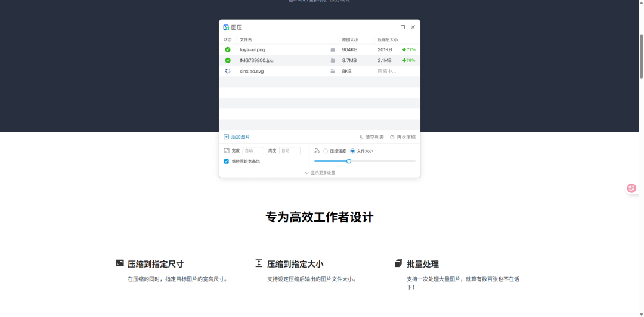Click the 76% reduction arrow indicator
The height and width of the screenshot is (317, 644).
[x=408, y=60]
